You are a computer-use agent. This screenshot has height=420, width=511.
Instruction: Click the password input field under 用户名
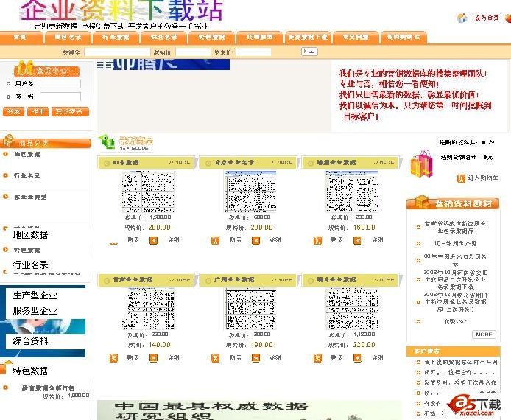[x=60, y=97]
